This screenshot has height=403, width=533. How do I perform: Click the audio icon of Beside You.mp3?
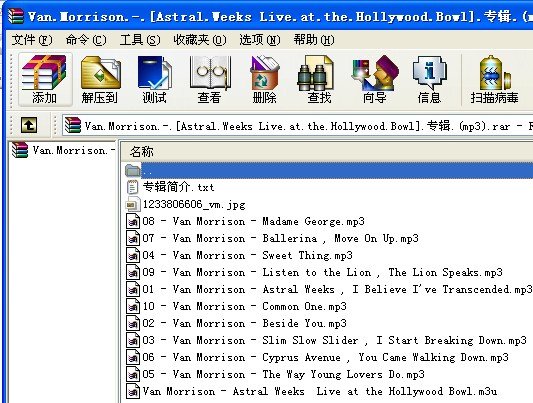click(x=133, y=323)
